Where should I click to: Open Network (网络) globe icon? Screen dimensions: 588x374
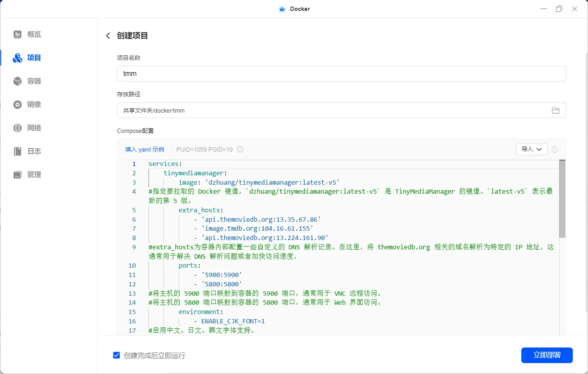18,128
